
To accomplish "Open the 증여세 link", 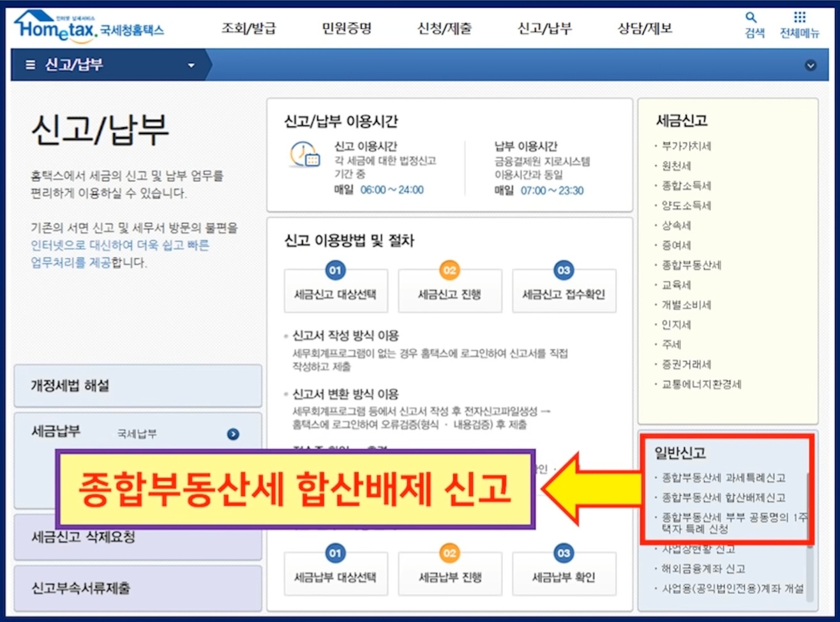I will pyautogui.click(x=676, y=245).
